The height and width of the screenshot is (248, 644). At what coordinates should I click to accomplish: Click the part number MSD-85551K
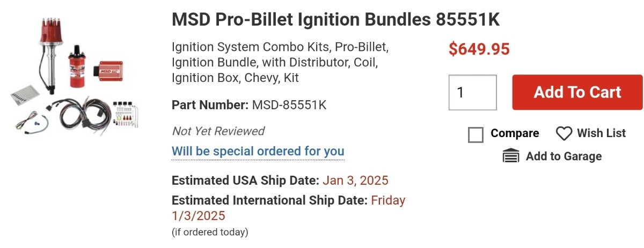click(x=289, y=105)
